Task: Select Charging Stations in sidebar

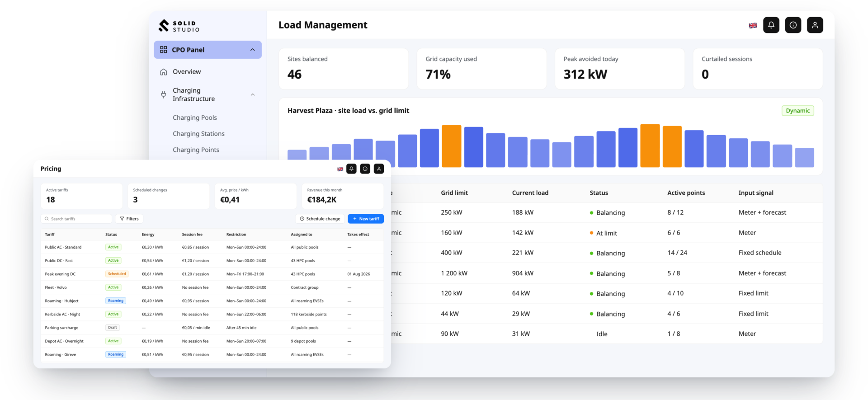Action: click(198, 134)
